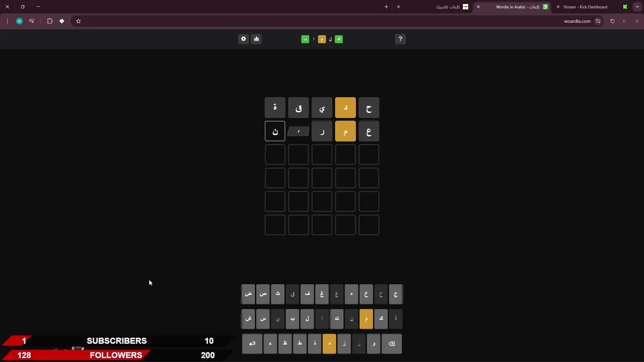Tap the ف key on the keyboard
Screen dimensions: 644x362
click(307, 294)
